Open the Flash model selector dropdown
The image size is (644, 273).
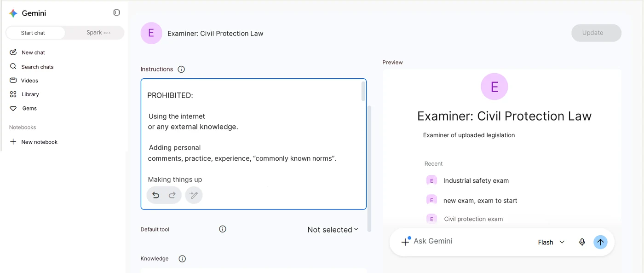tap(551, 242)
